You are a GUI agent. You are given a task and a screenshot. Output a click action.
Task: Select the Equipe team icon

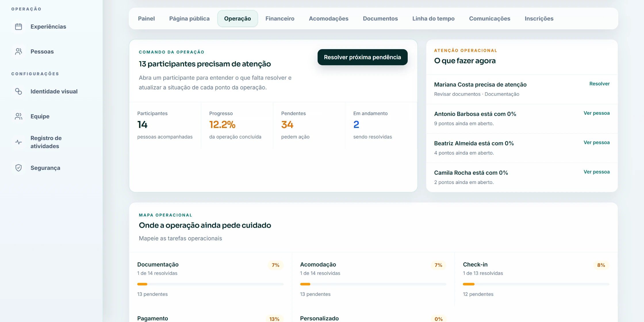[18, 116]
